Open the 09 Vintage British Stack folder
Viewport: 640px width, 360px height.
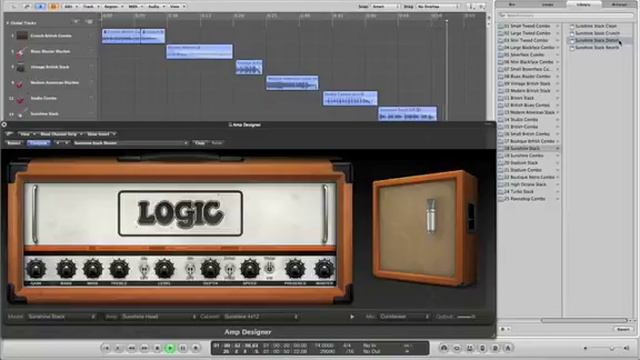click(529, 84)
